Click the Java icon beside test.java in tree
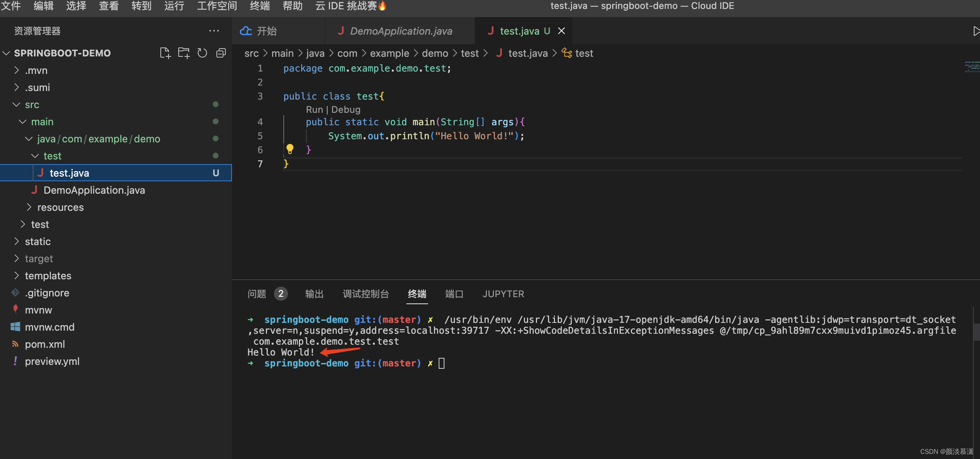The width and height of the screenshot is (980, 459). coord(40,173)
